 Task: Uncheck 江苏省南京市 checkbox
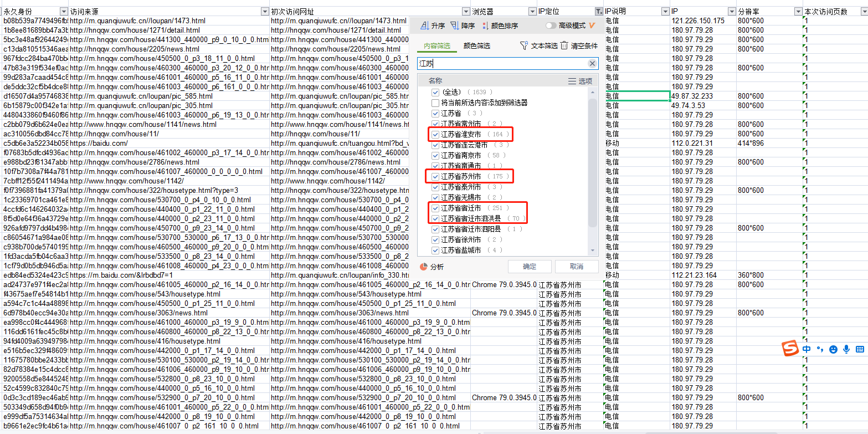(x=435, y=155)
